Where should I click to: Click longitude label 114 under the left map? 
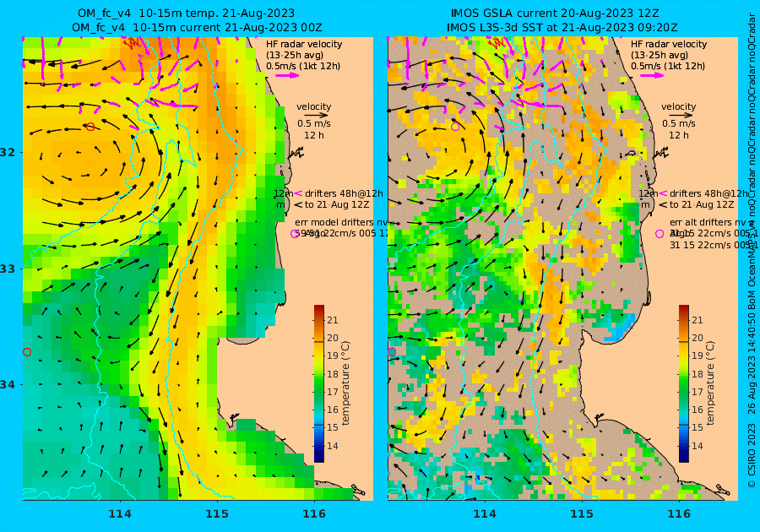coord(120,513)
